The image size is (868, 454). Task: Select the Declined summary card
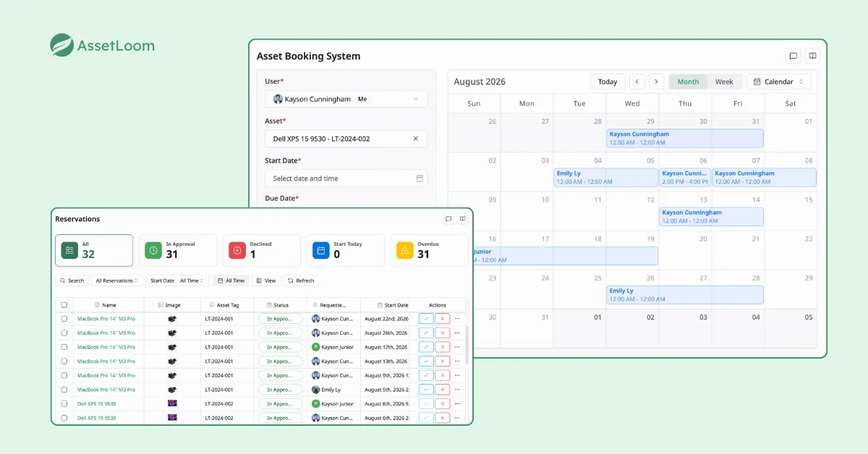tap(262, 250)
